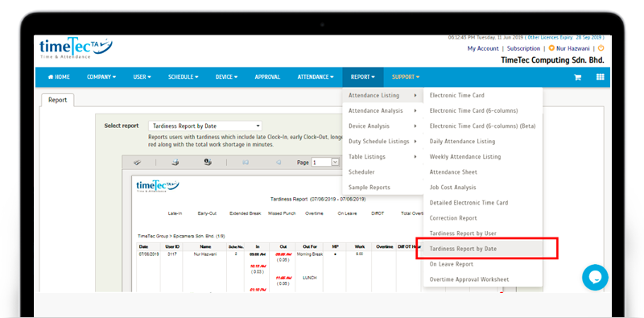This screenshot has height=318, width=644.
Task: Select the Report tab
Action: click(57, 100)
